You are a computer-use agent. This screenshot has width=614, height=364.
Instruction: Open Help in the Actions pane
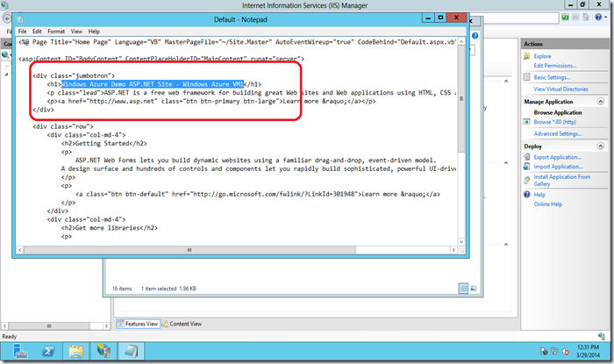[x=539, y=195]
